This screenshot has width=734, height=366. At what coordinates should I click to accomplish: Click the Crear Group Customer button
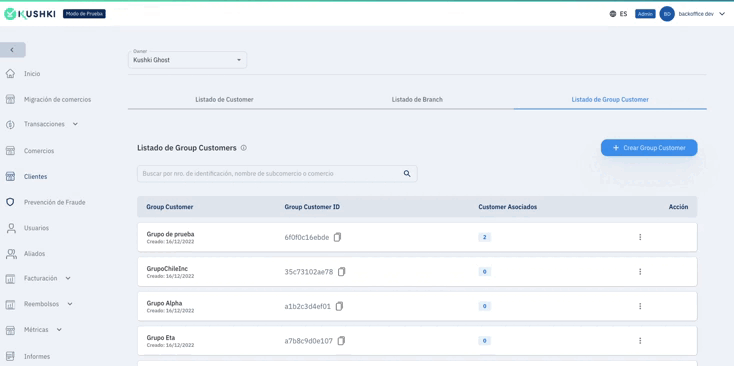pos(649,148)
